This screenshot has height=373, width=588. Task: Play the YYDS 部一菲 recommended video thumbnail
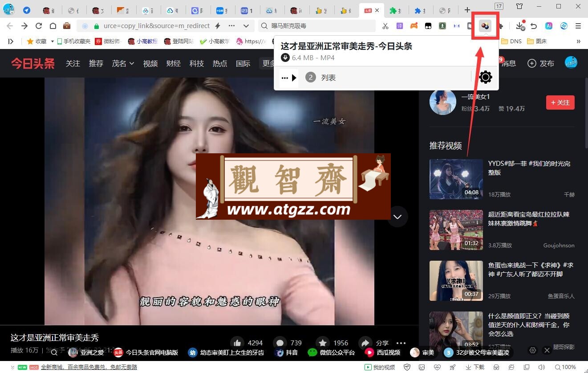pyautogui.click(x=456, y=179)
